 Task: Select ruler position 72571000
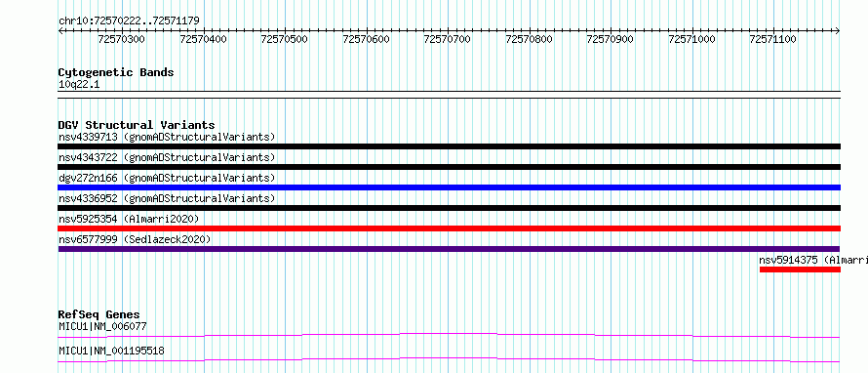coord(692,39)
